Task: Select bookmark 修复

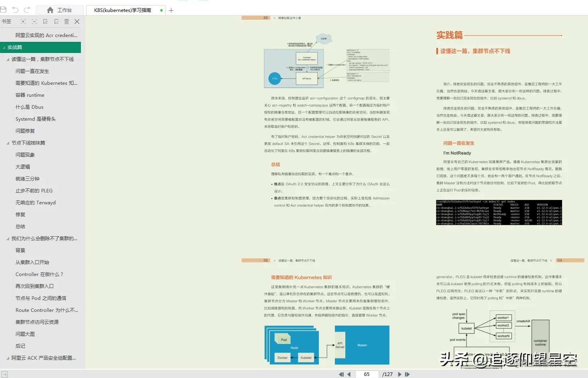Action: pos(20,215)
